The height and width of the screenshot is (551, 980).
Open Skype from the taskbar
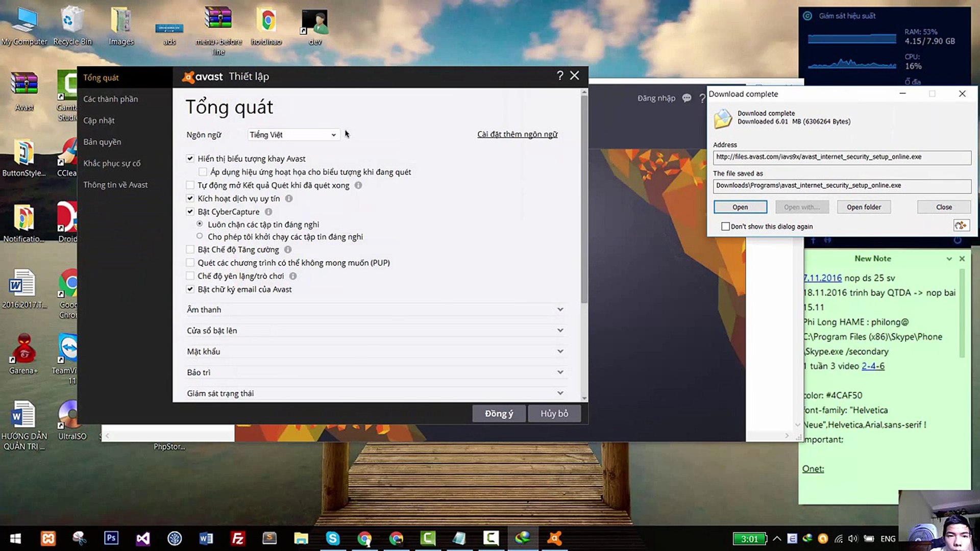[x=333, y=538]
